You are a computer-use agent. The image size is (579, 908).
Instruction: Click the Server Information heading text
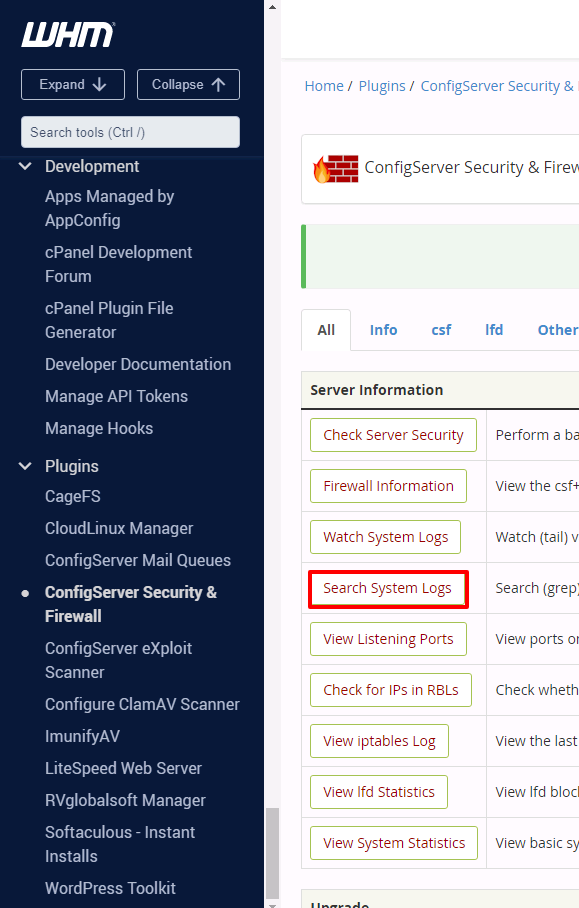(x=377, y=390)
